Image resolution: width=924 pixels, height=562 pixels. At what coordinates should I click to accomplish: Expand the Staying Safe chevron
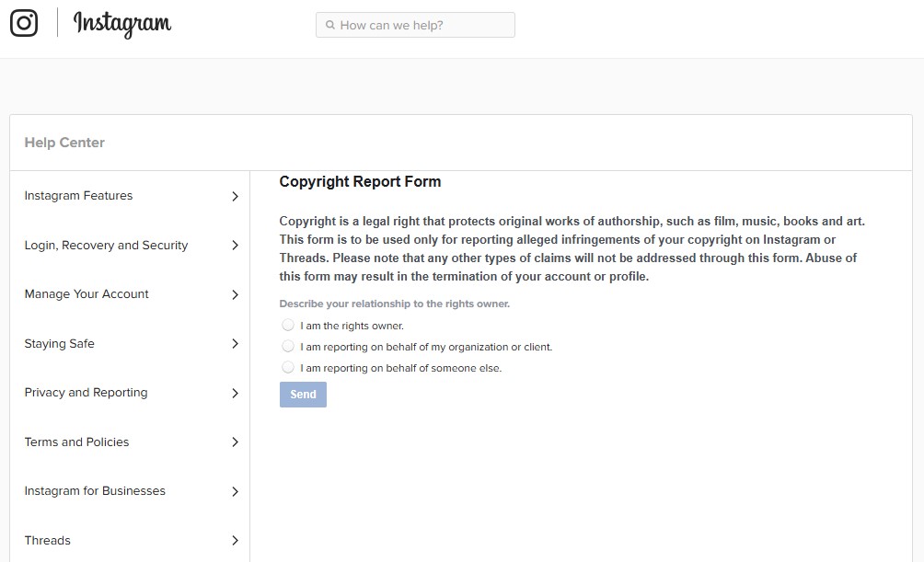[236, 344]
